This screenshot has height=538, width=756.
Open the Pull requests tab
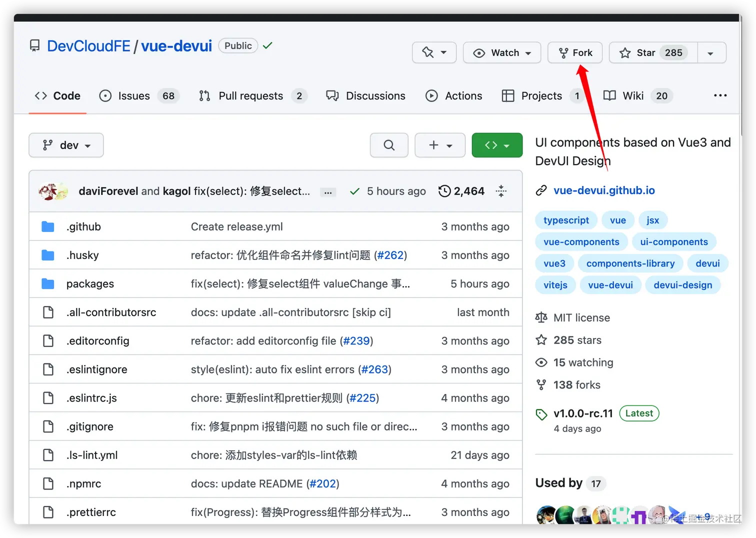(253, 95)
